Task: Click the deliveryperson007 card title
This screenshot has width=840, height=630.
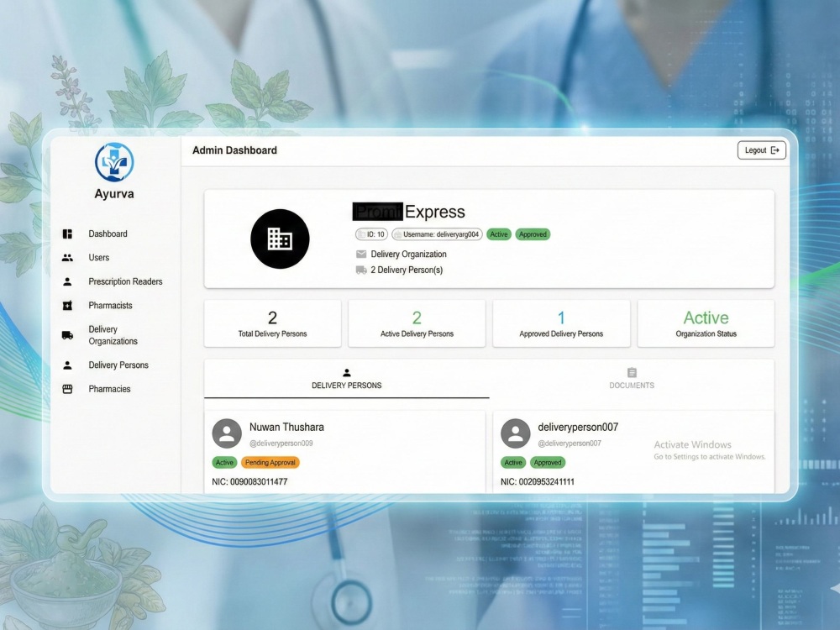Action: [578, 428]
